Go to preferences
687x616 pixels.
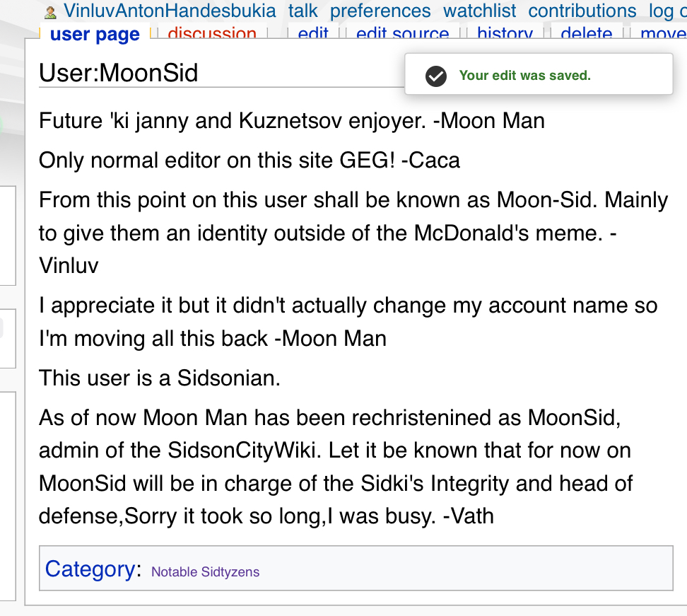click(x=380, y=11)
